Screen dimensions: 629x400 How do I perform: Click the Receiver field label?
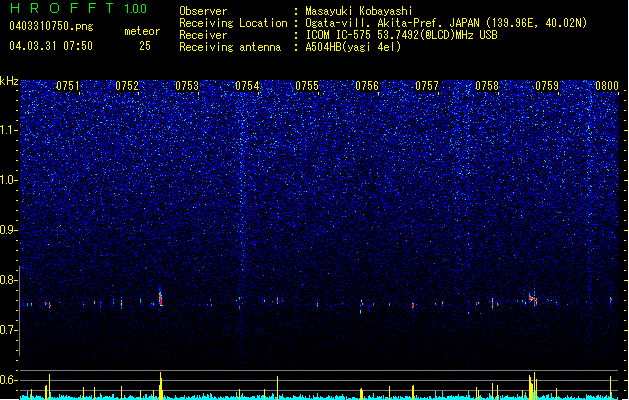203,35
